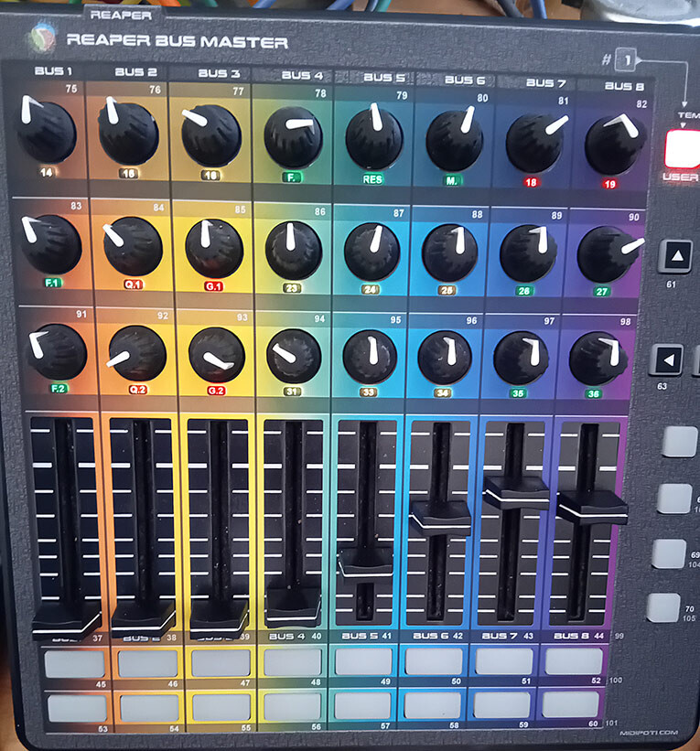Click the Bus 1 knob numbered 75
Viewport: 700px width, 751px height.
pyautogui.click(x=47, y=130)
